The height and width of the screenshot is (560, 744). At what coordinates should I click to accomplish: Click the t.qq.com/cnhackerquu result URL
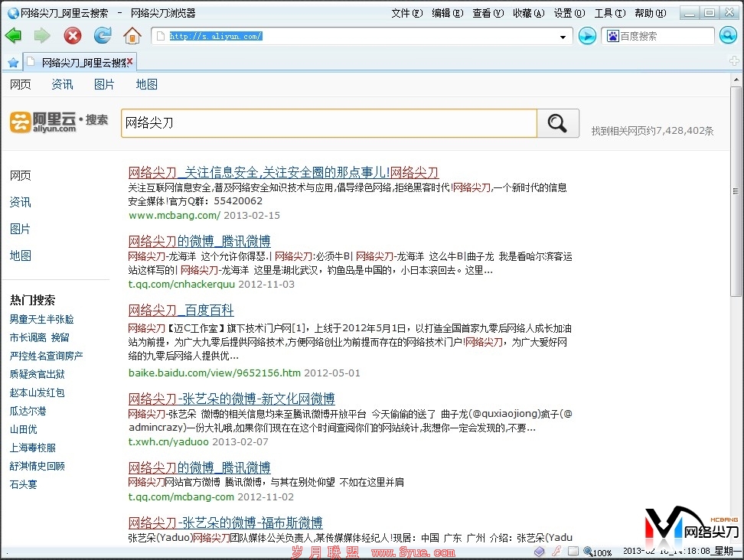181,284
